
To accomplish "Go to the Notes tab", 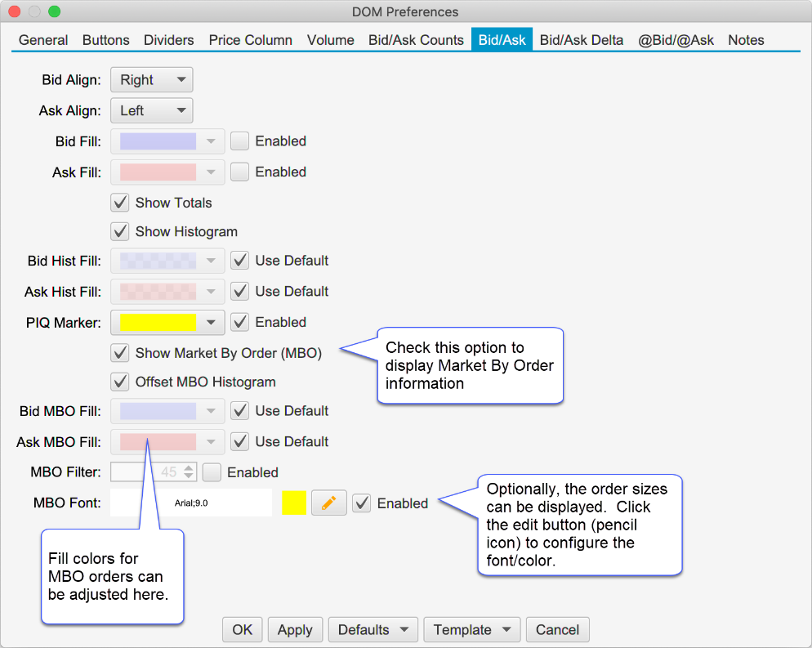I will point(746,40).
